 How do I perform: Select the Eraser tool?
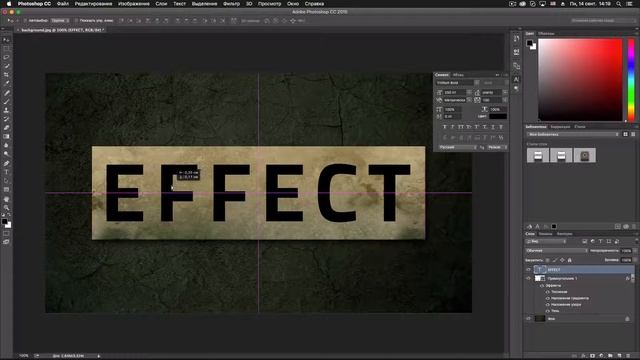tap(6, 128)
